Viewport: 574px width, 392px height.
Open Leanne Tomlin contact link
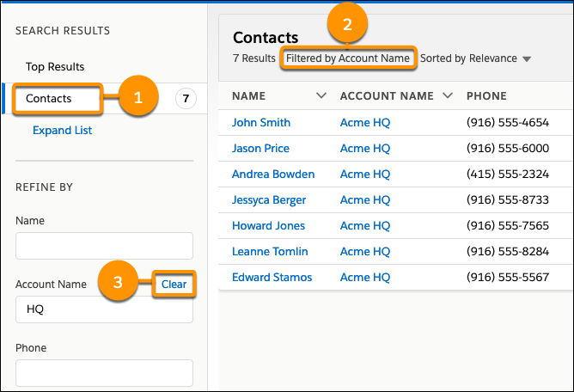(x=270, y=251)
